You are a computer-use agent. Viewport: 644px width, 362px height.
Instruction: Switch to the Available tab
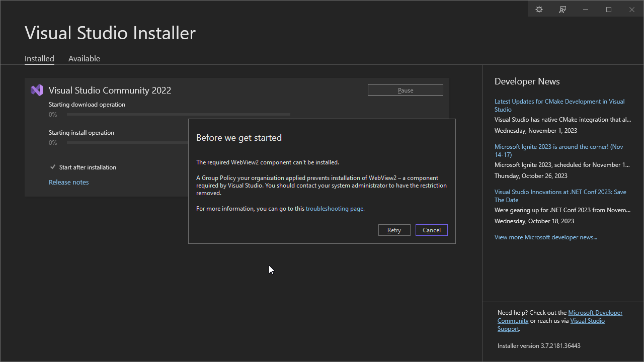click(84, 58)
